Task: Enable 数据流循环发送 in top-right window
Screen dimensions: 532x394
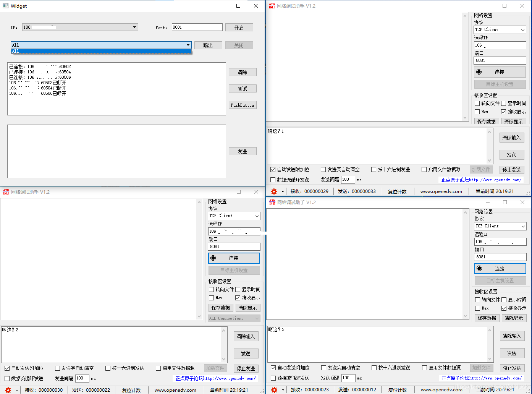Action: [273, 180]
